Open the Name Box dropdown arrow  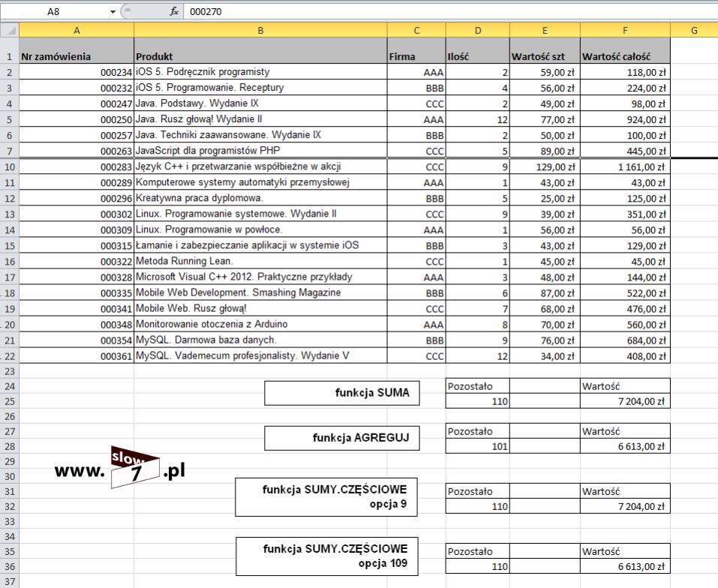pos(113,11)
